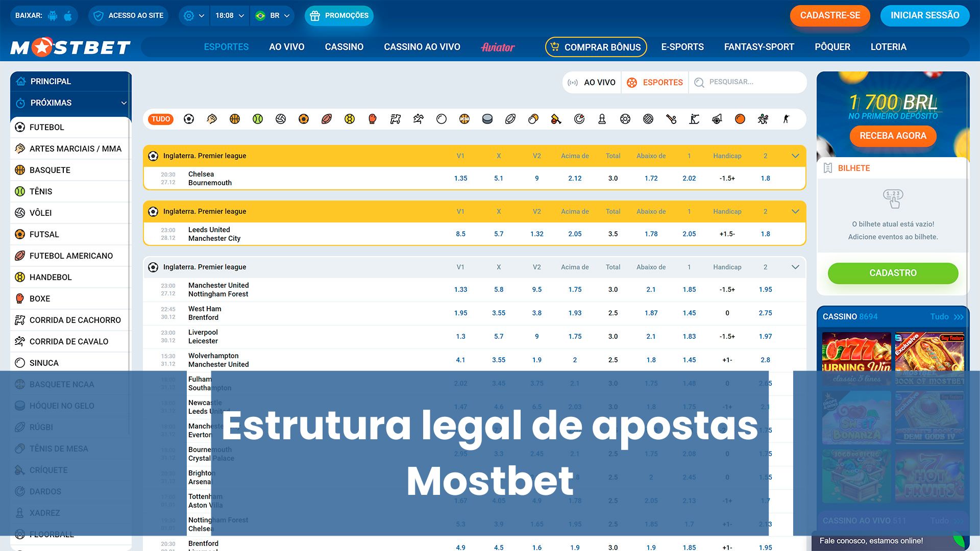Open the Book of Mostbet thumbnail
The image size is (980, 551).
929,359
